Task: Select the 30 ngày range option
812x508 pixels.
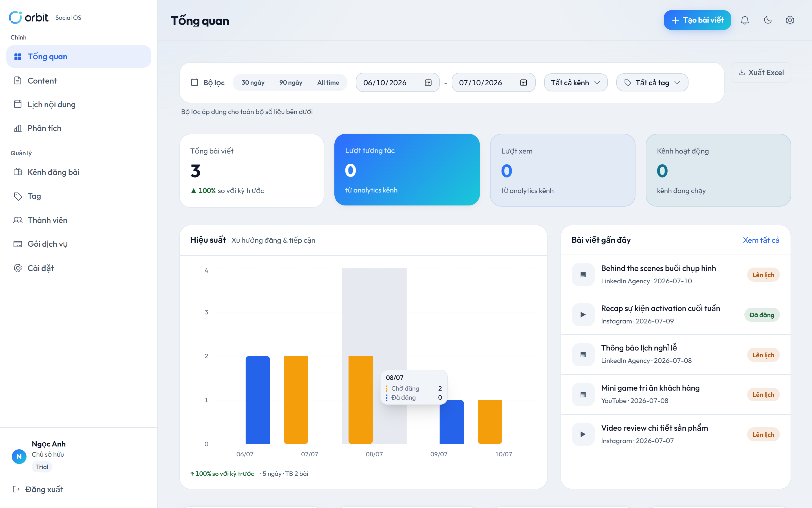Action: coord(253,83)
